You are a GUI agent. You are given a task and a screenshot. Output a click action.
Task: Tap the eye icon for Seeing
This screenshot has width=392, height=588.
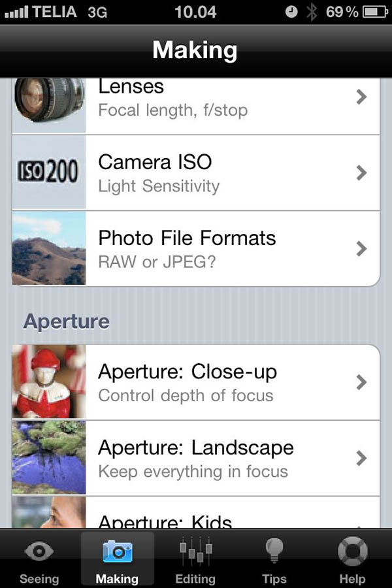pyautogui.click(x=39, y=552)
